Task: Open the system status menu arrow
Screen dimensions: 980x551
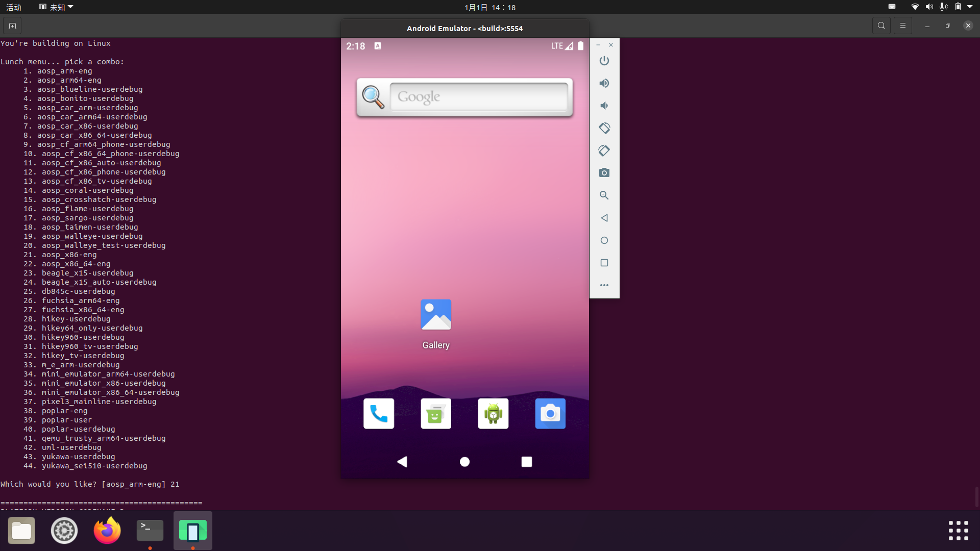Action: [x=970, y=7]
